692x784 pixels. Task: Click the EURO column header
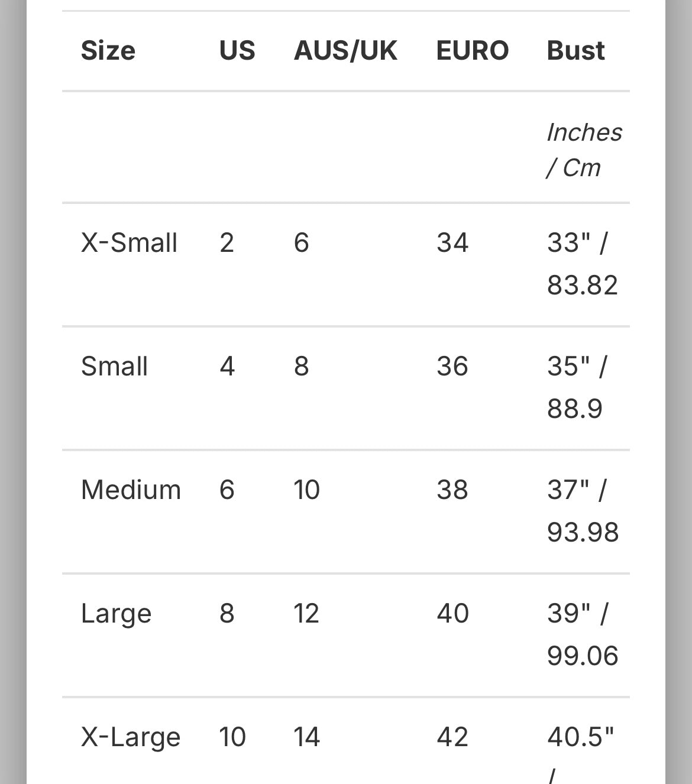472,51
